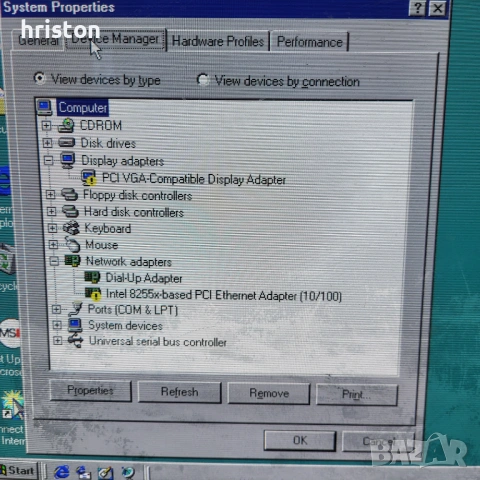Click the Keyboard device icon
This screenshot has height=480, width=480.
coord(71,228)
